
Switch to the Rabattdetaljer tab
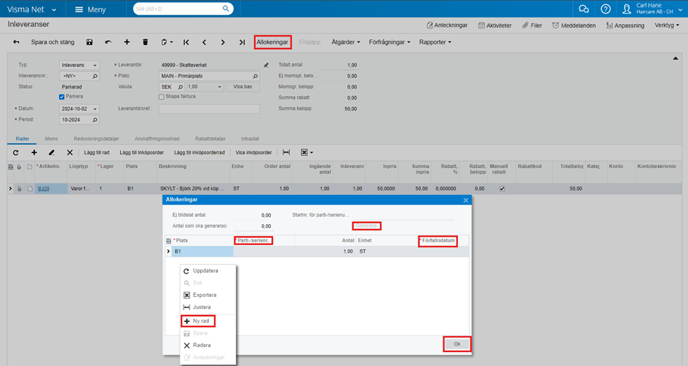[x=210, y=139]
